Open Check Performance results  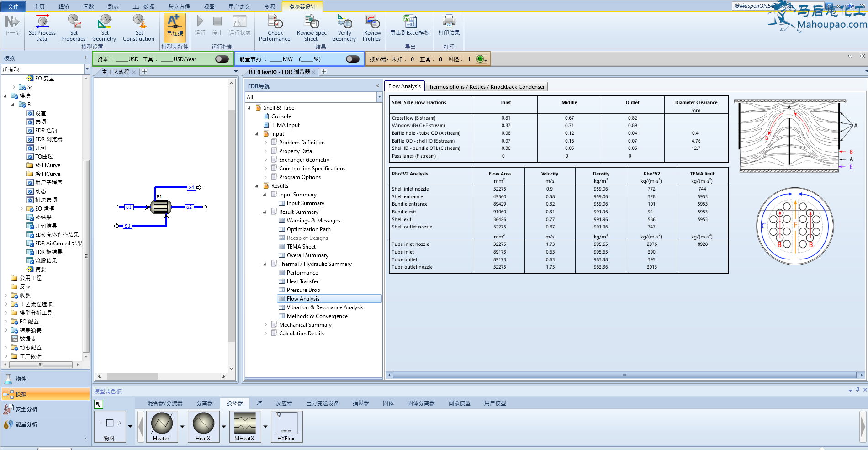click(275, 27)
